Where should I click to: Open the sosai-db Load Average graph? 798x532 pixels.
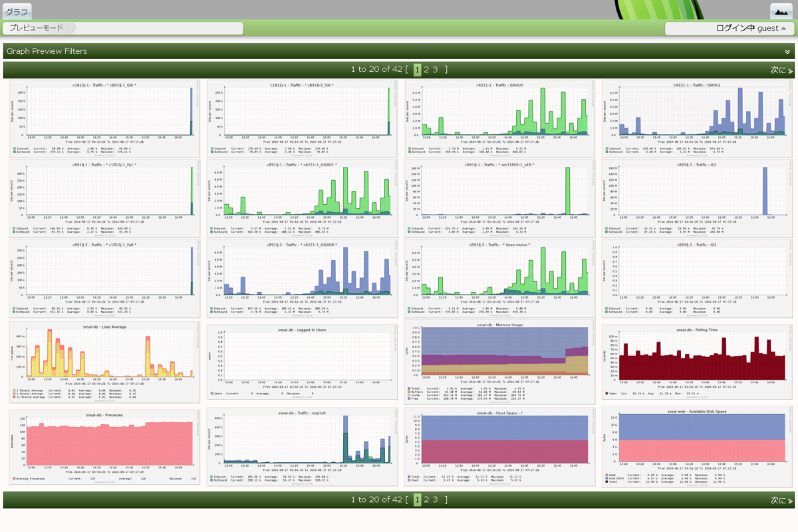coord(105,362)
